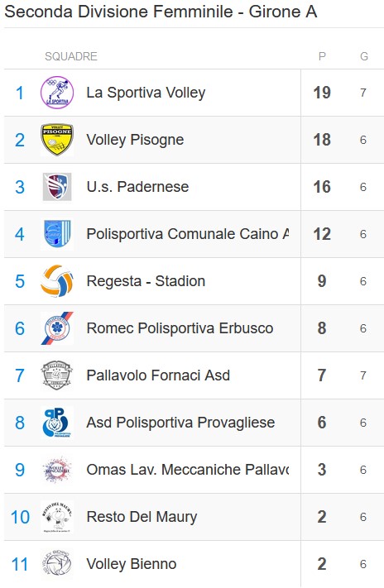Open the Resto Del Maury team name
This screenshot has height=588, width=384.
pyautogui.click(x=142, y=517)
